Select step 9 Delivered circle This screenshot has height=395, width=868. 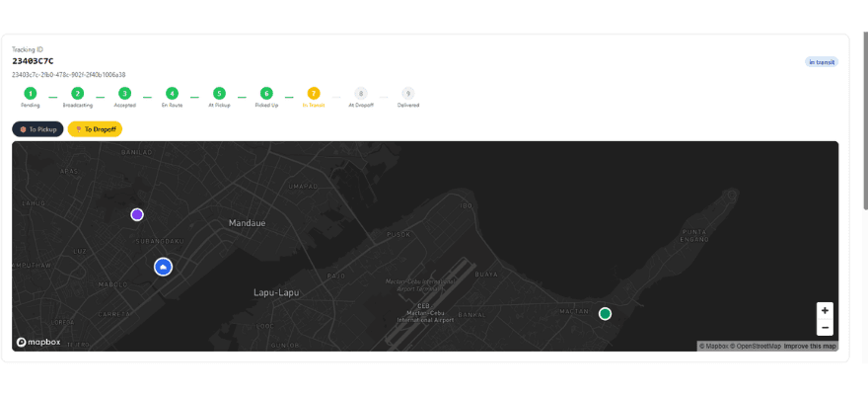pyautogui.click(x=408, y=94)
